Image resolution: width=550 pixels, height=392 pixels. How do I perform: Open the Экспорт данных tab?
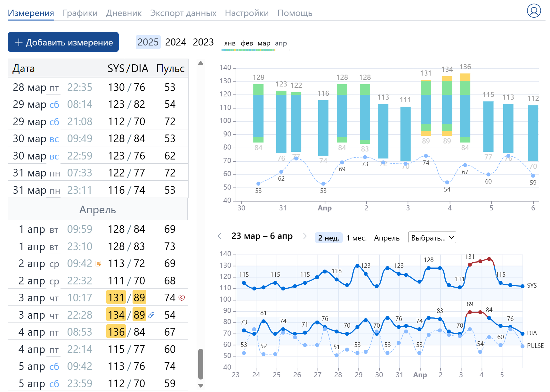[x=183, y=13]
